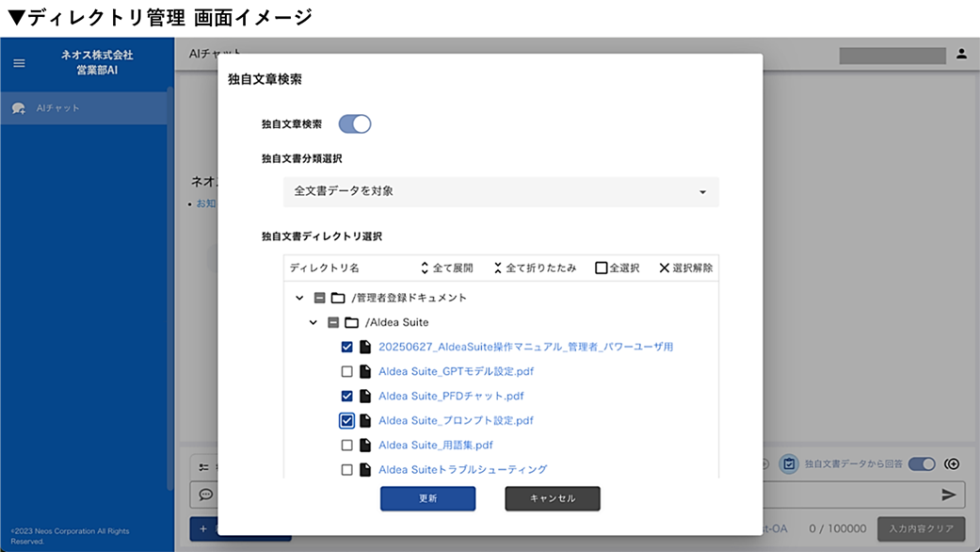Open the hamburger menu in the sidebar

tap(17, 63)
